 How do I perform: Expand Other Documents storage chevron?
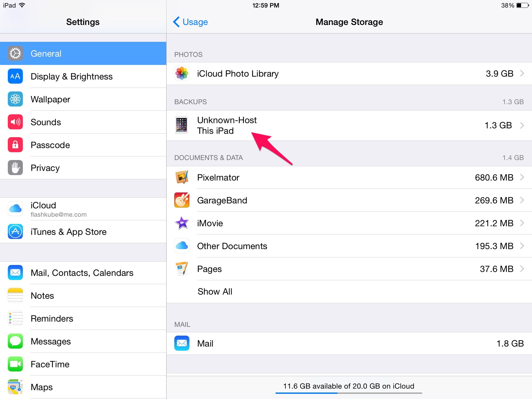pyautogui.click(x=522, y=246)
